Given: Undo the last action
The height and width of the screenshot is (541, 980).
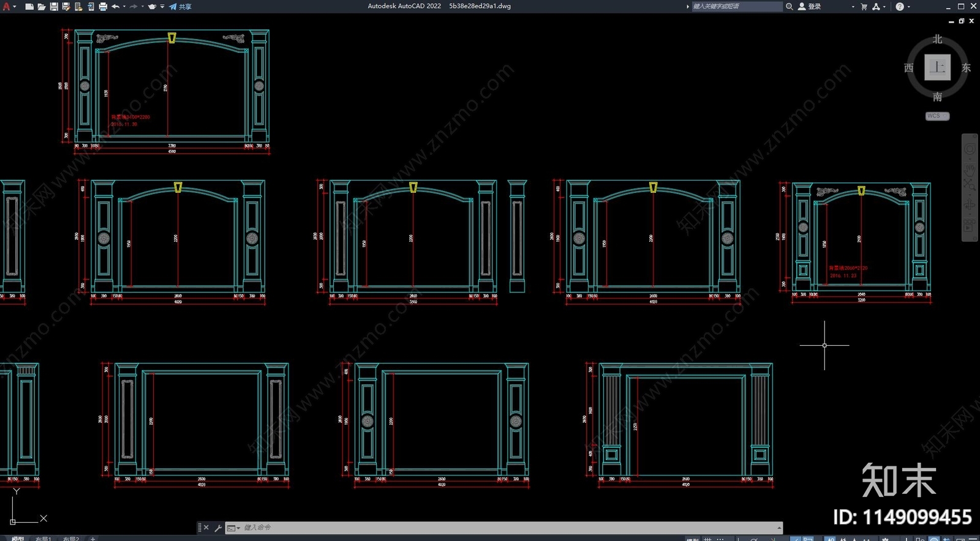Looking at the screenshot, I should [x=115, y=7].
